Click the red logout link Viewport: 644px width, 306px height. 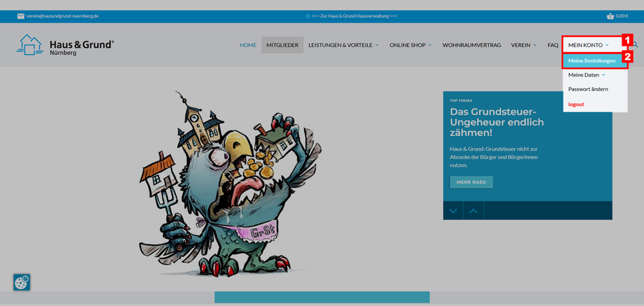click(576, 104)
